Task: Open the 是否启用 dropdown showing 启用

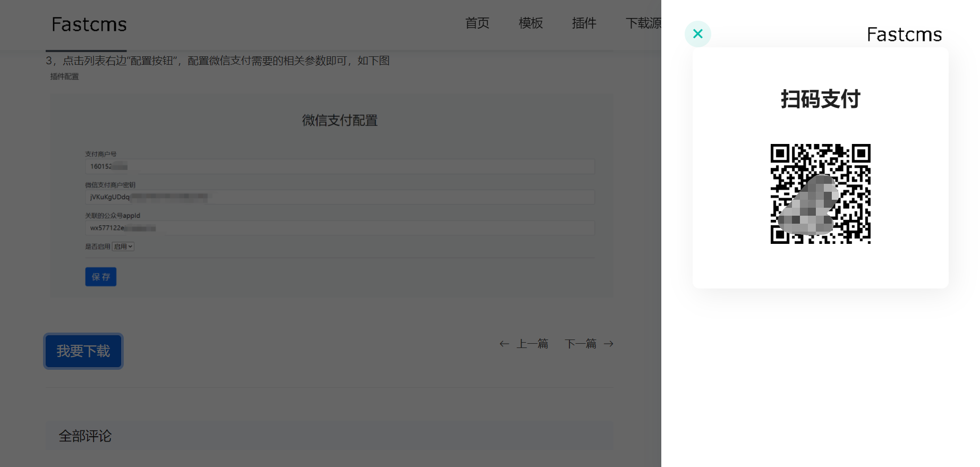Action: 123,247
